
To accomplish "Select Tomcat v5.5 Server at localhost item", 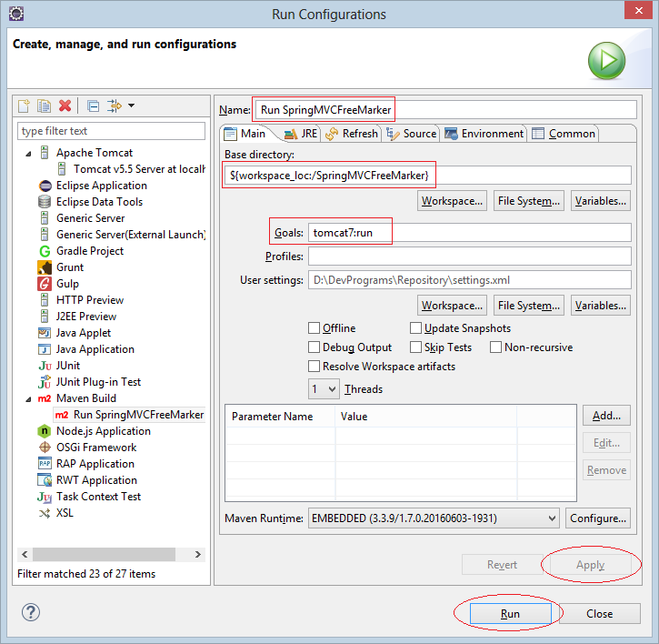I will click(x=139, y=169).
